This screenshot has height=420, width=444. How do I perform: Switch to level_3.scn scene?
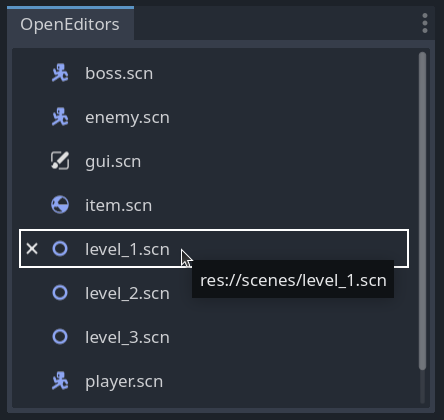click(214, 337)
